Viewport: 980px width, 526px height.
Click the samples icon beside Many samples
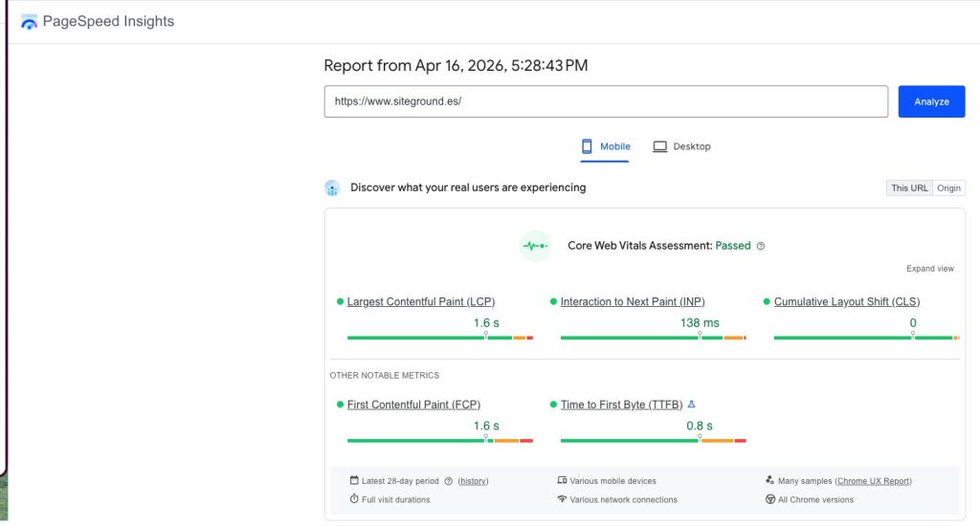770,480
